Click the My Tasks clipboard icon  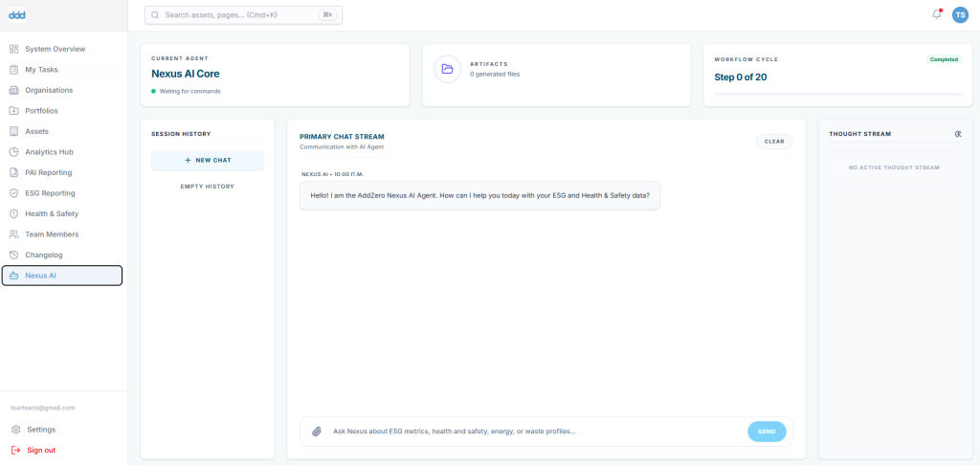[x=13, y=70]
